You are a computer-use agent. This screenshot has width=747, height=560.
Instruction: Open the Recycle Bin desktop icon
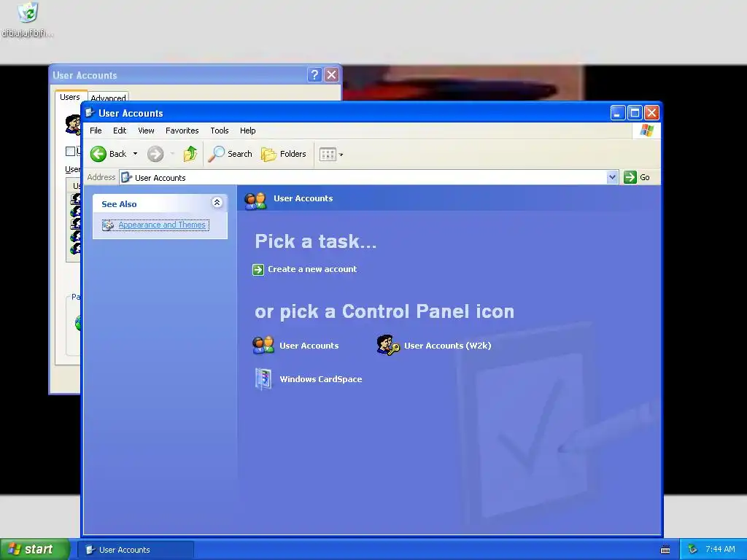[28, 12]
